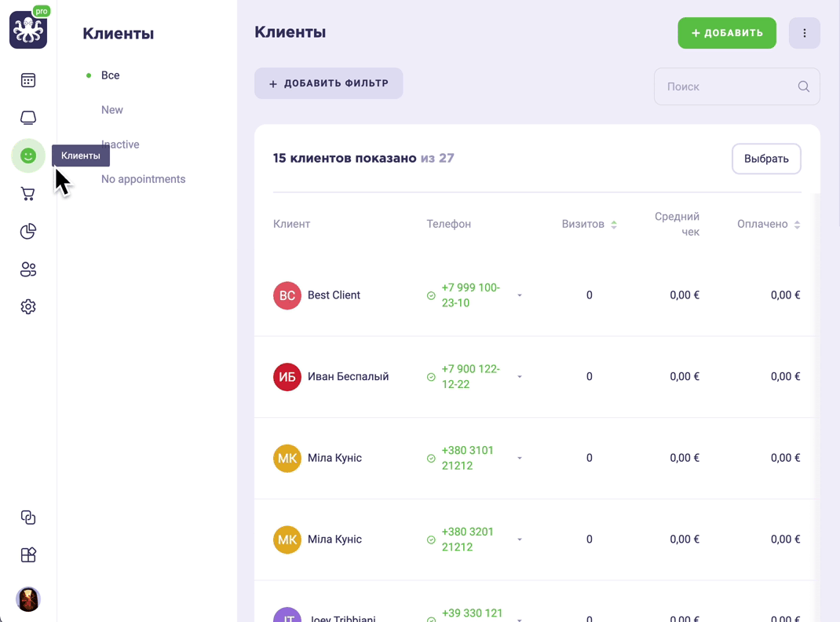This screenshot has height=622, width=840.
Task: Click into the Поиск search field
Action: pos(736,86)
